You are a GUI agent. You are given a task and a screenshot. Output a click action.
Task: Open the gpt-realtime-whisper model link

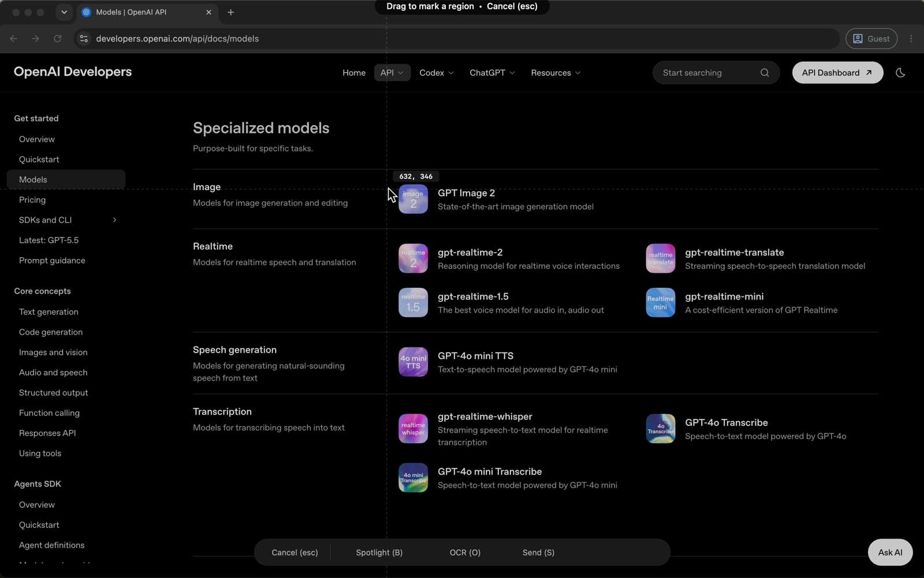[485, 417]
